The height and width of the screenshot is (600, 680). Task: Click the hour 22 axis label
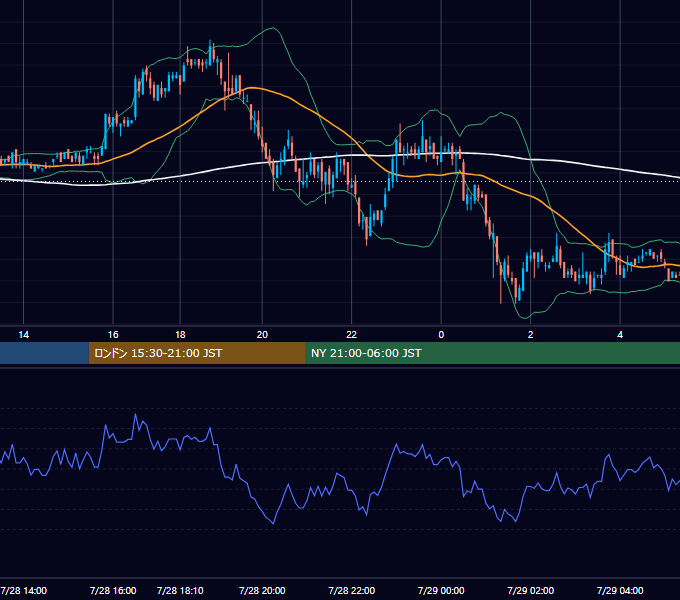[351, 335]
